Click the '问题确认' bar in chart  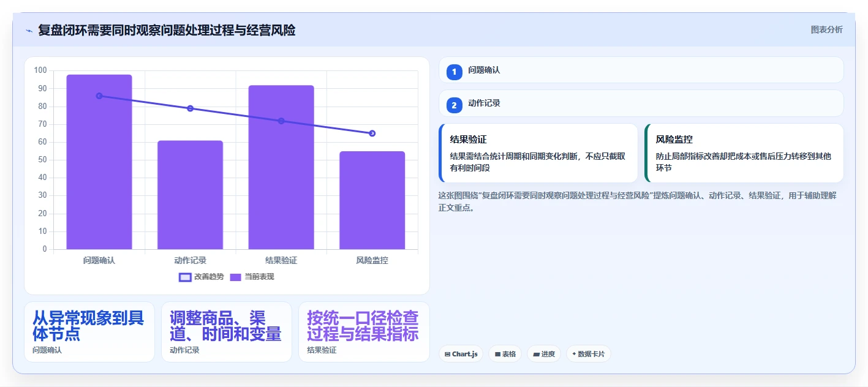coord(99,162)
